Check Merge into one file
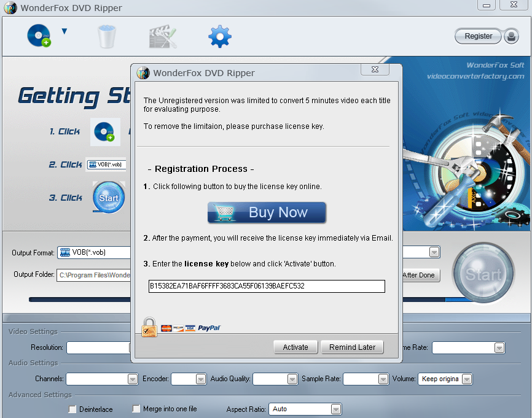This screenshot has width=532, height=418. (136, 409)
